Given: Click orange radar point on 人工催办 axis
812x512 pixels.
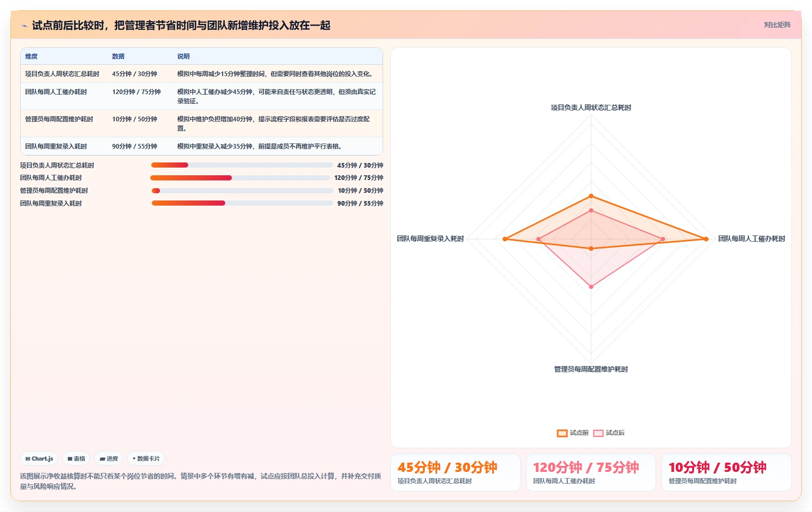Looking at the screenshot, I should [x=706, y=239].
